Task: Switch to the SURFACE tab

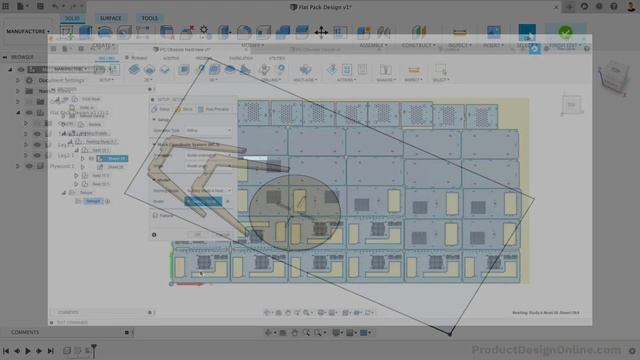Action: (x=110, y=18)
